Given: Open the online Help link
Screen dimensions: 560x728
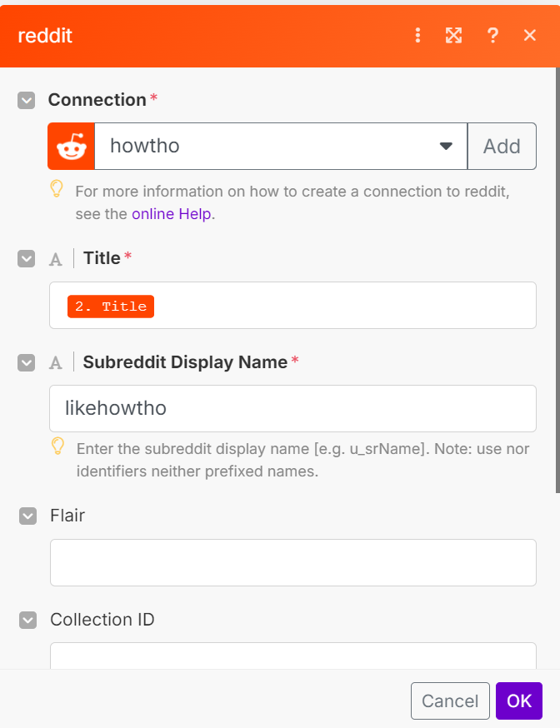Looking at the screenshot, I should click(172, 214).
